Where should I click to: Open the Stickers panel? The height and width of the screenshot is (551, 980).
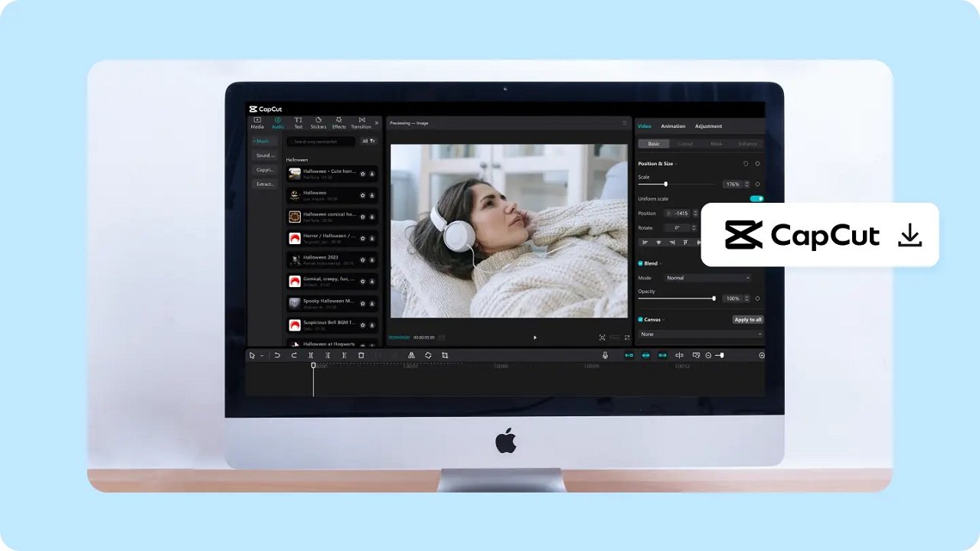[318, 122]
